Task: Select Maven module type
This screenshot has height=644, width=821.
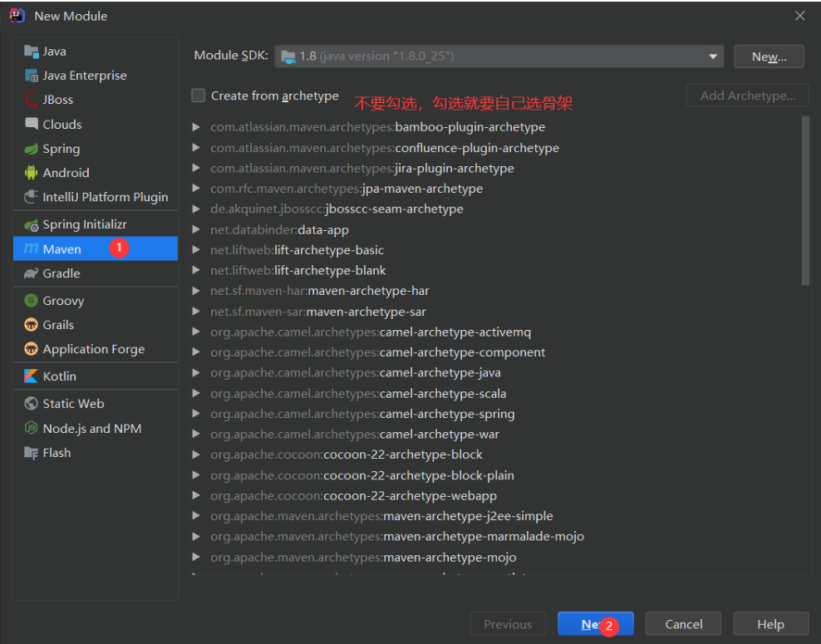Action: click(96, 248)
